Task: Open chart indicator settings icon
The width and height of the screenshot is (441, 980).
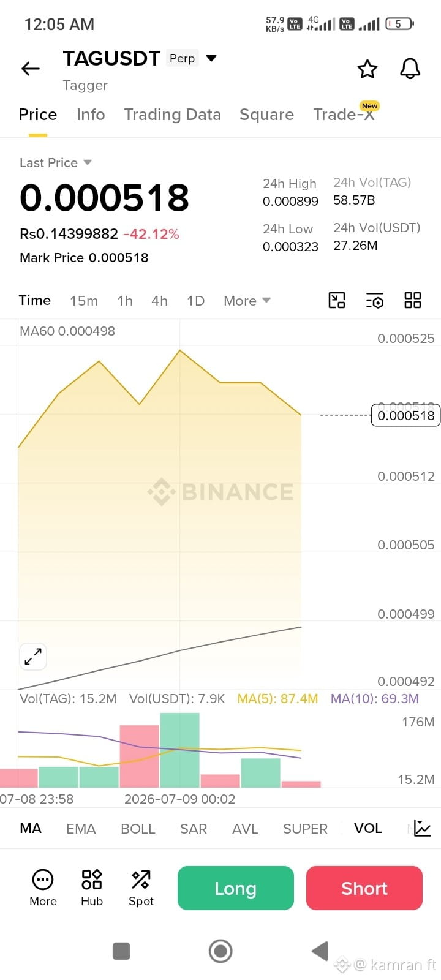Action: click(x=375, y=300)
